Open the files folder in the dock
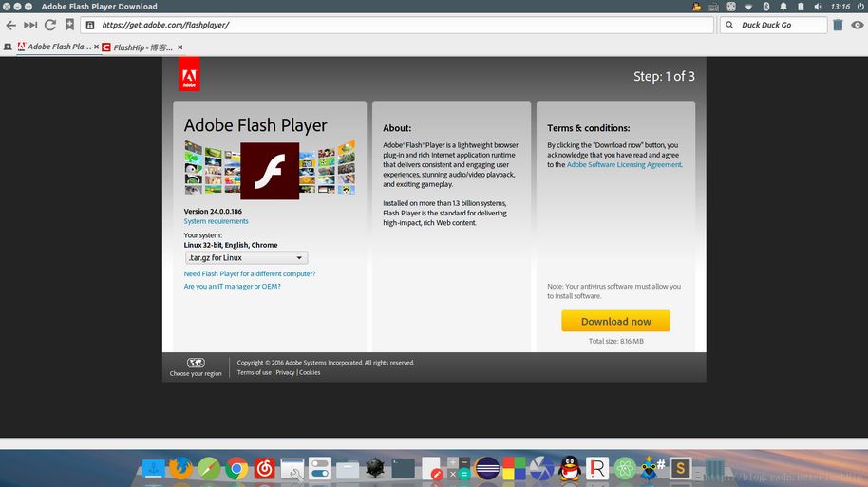Image resolution: width=868 pixels, height=487 pixels. point(348,470)
